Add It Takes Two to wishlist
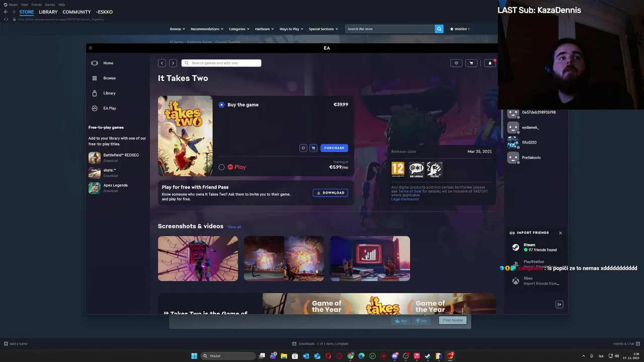 [303, 148]
